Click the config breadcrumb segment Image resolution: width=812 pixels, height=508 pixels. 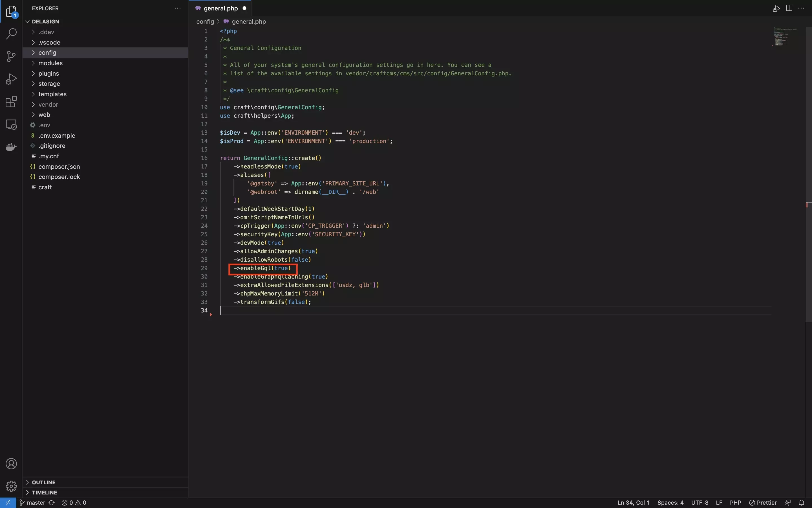tap(205, 21)
